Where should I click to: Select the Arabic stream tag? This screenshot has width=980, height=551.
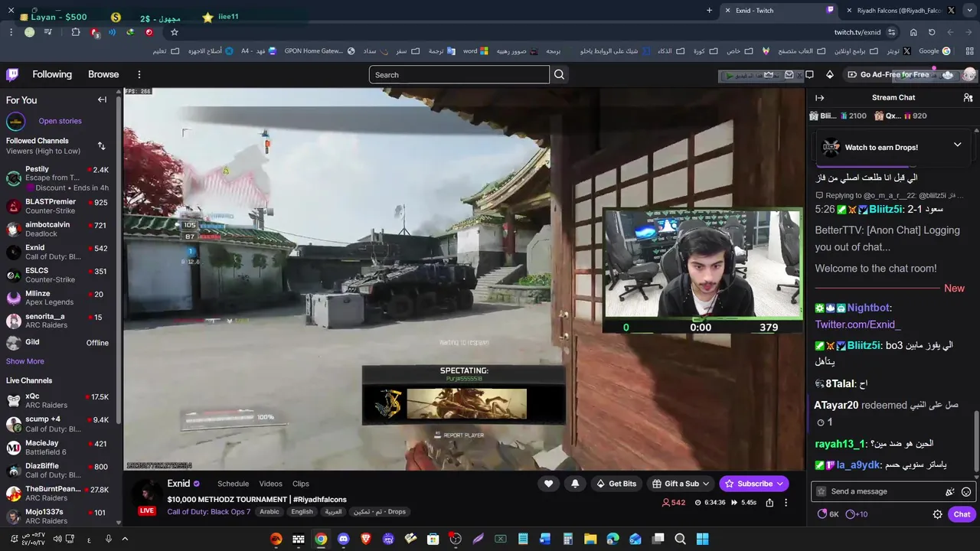[269, 512]
